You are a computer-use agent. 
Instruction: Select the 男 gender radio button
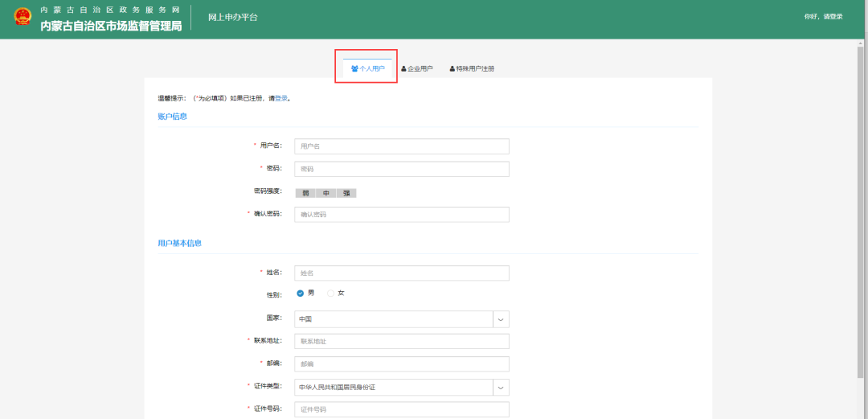point(301,294)
